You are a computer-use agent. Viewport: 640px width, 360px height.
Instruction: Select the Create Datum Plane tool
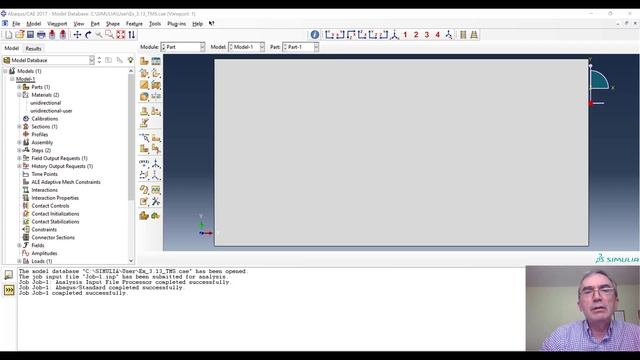coord(144,175)
